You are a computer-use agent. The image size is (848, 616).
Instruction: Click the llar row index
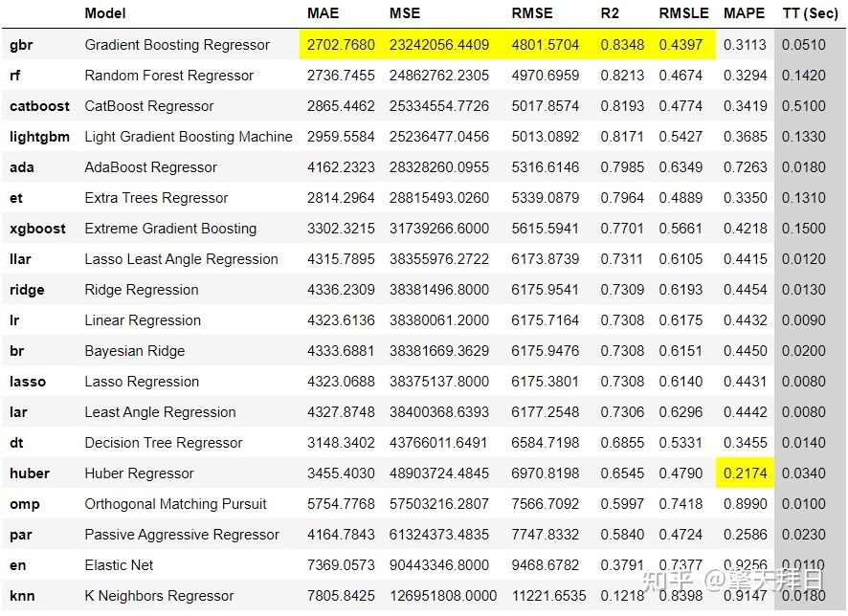click(20, 259)
